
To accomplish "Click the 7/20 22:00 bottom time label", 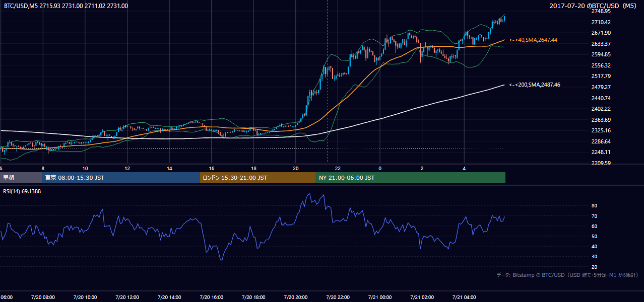I will point(337,297).
